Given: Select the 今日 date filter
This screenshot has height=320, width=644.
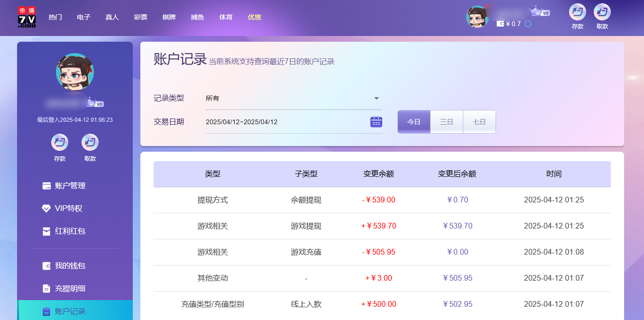Looking at the screenshot, I should coord(414,121).
